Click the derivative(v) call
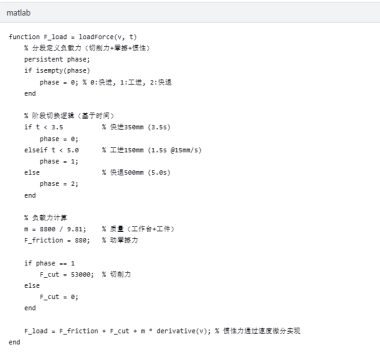Viewport: 380px width, 360px height. coord(183,331)
